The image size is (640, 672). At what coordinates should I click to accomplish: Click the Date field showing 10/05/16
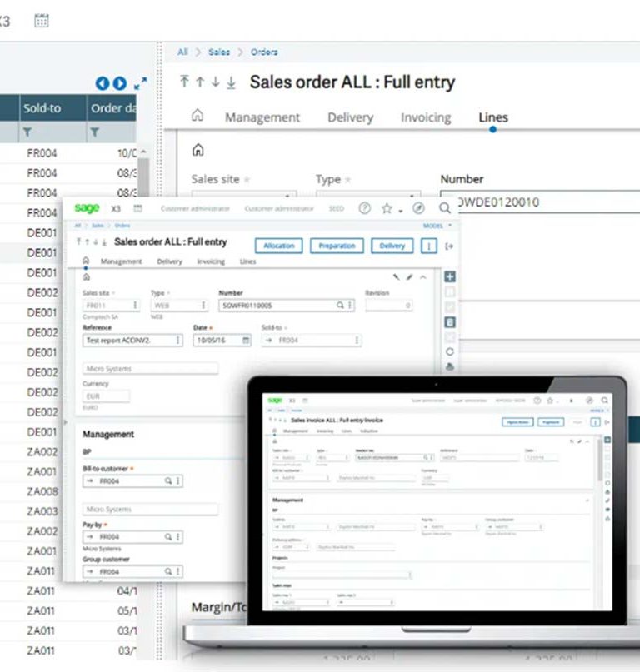coord(222,341)
